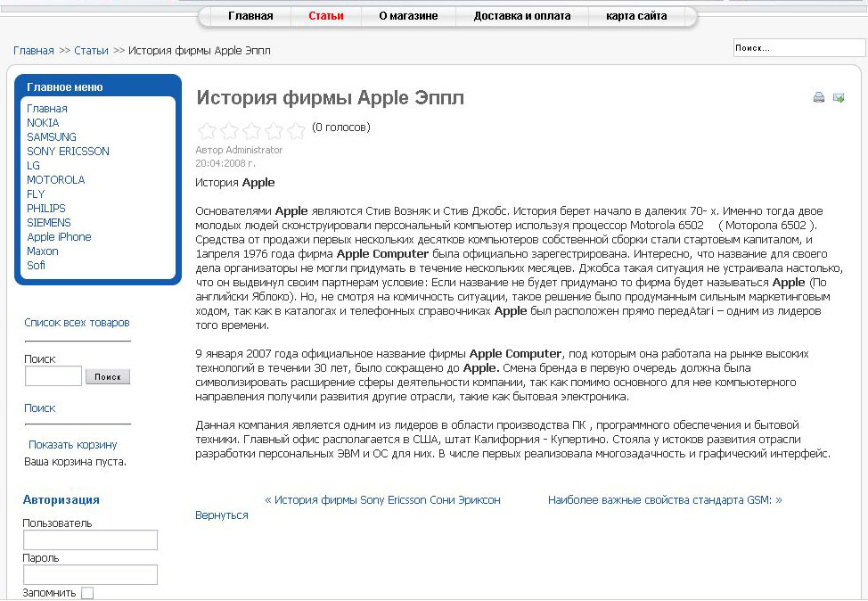Select SIEMENS in the main menu

coord(49,223)
